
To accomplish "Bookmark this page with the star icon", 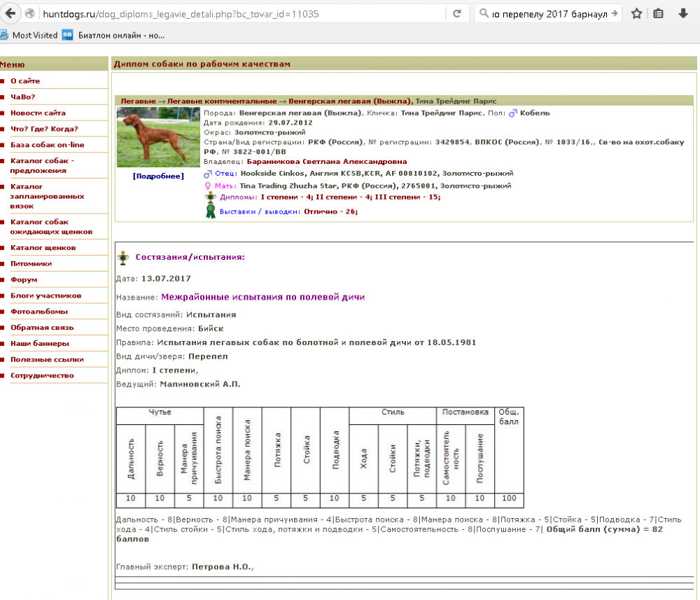I will click(x=636, y=13).
